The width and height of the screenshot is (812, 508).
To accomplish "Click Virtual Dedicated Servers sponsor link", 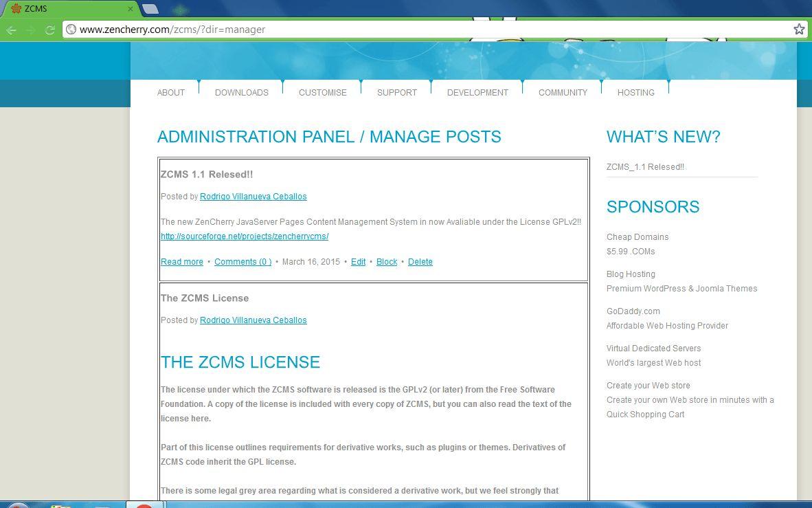I will pyautogui.click(x=653, y=349).
